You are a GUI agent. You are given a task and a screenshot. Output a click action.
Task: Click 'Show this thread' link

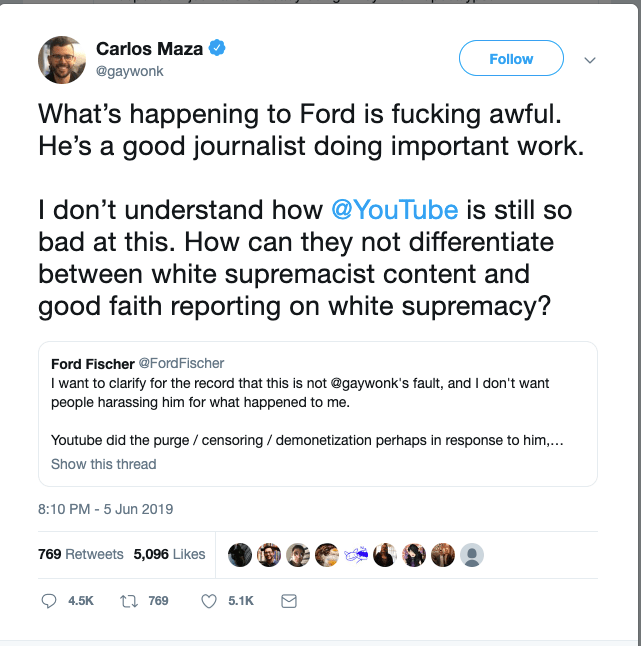click(x=104, y=464)
